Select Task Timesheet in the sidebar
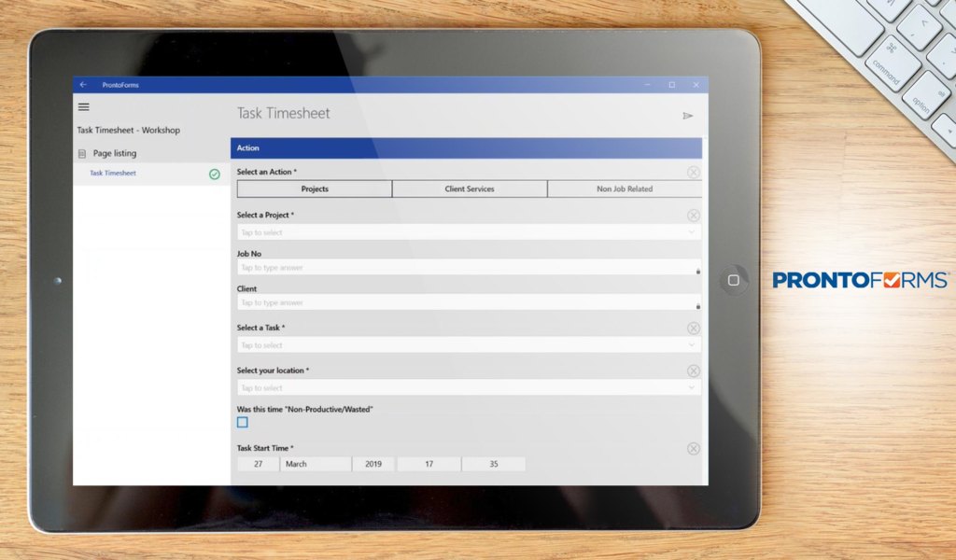Image resolution: width=956 pixels, height=560 pixels. [112, 174]
